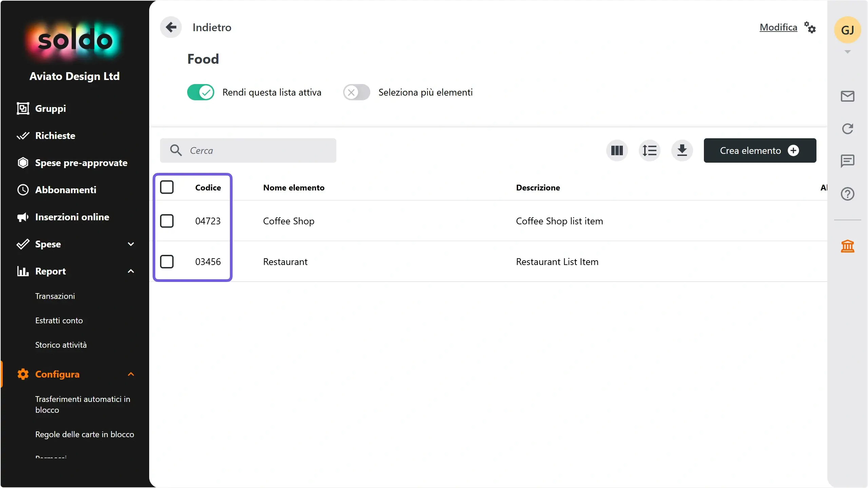Open the settings gears icon next to Modifica
868x488 pixels.
tap(810, 27)
